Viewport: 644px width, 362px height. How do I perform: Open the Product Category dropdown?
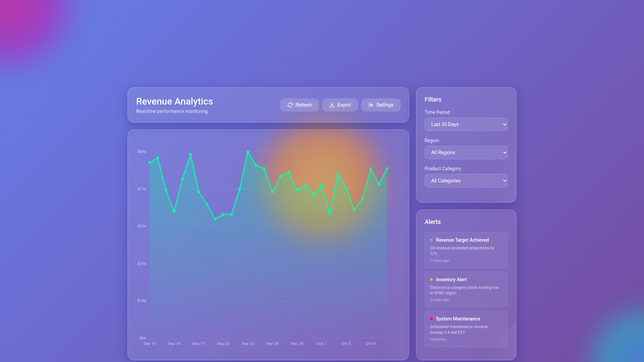click(x=466, y=181)
